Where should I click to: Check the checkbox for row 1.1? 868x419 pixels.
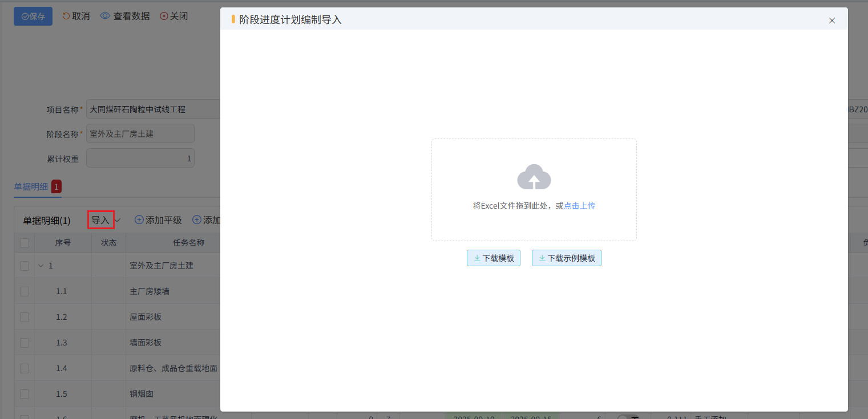click(25, 291)
